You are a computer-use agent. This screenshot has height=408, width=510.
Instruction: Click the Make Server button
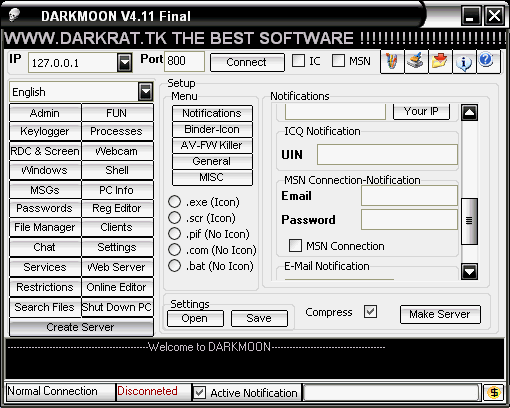pyautogui.click(x=440, y=314)
